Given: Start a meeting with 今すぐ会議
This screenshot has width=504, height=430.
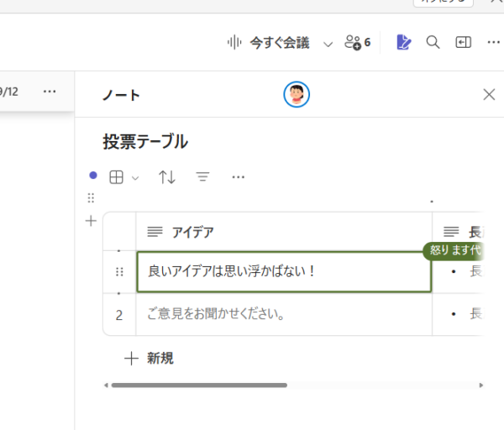Looking at the screenshot, I should click(x=269, y=43).
